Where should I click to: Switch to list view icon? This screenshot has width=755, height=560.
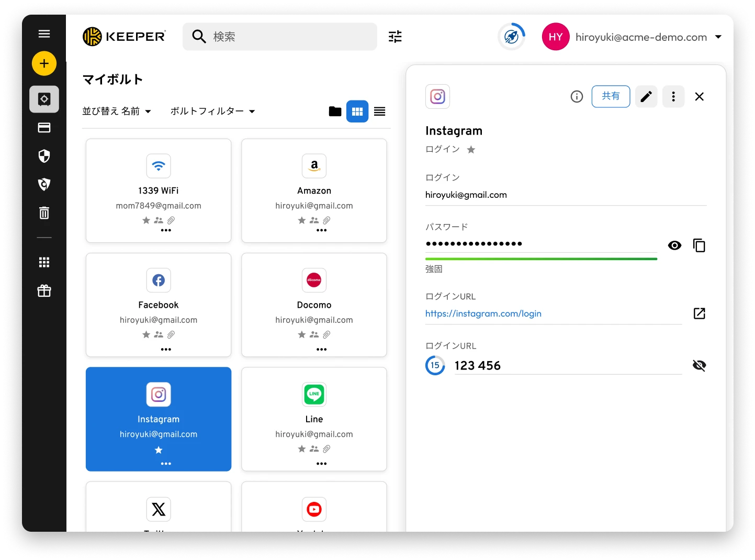tap(380, 111)
